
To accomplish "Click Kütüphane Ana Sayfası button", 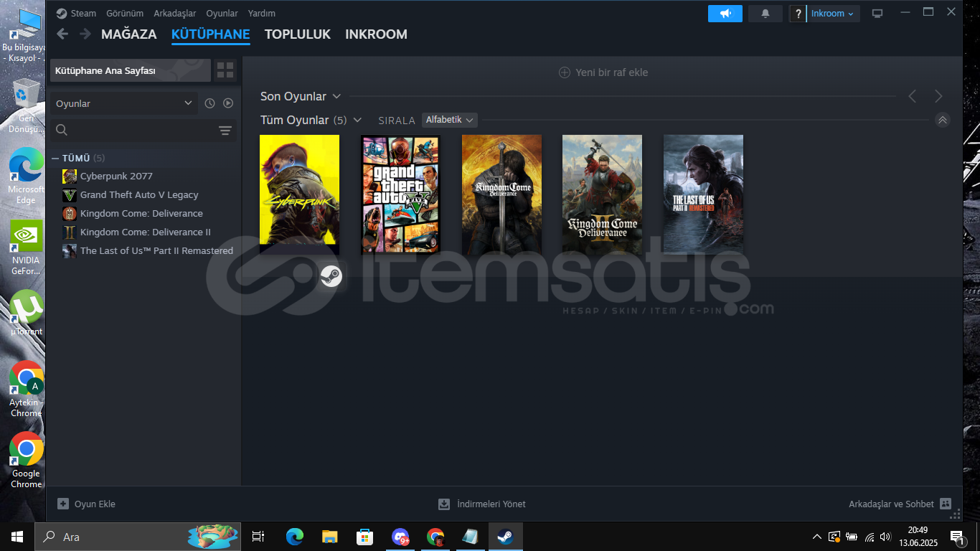I will (131, 70).
